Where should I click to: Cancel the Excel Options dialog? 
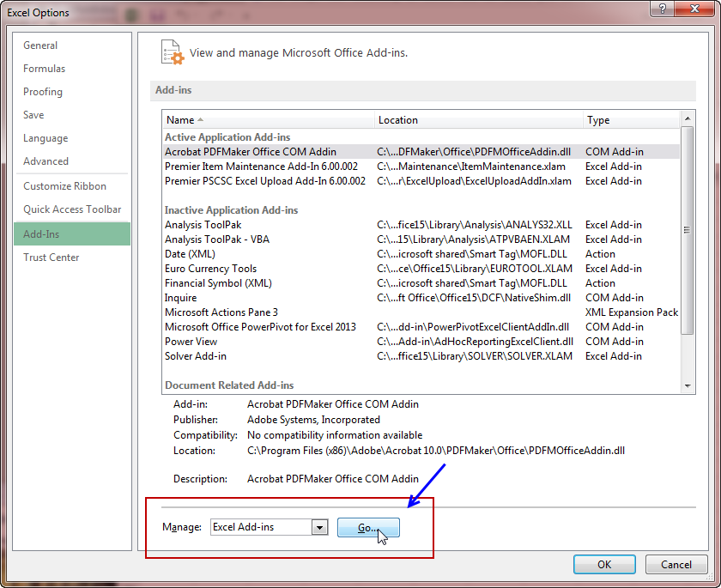pos(676,565)
